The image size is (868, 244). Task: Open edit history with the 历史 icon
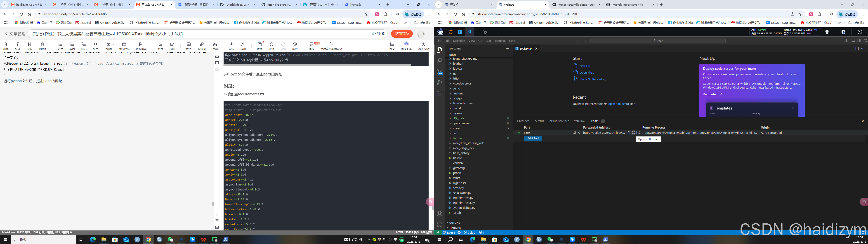click(295, 46)
